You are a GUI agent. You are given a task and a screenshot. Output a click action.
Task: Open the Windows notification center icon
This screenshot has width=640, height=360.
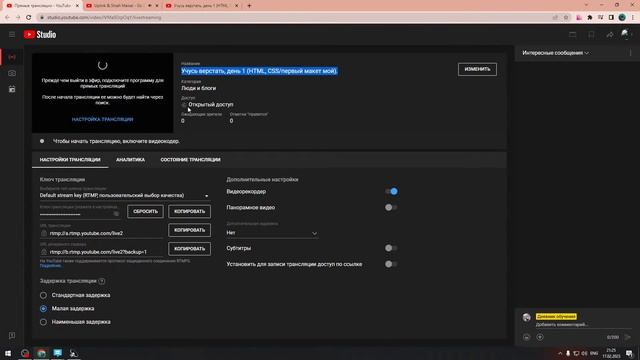pos(629,353)
